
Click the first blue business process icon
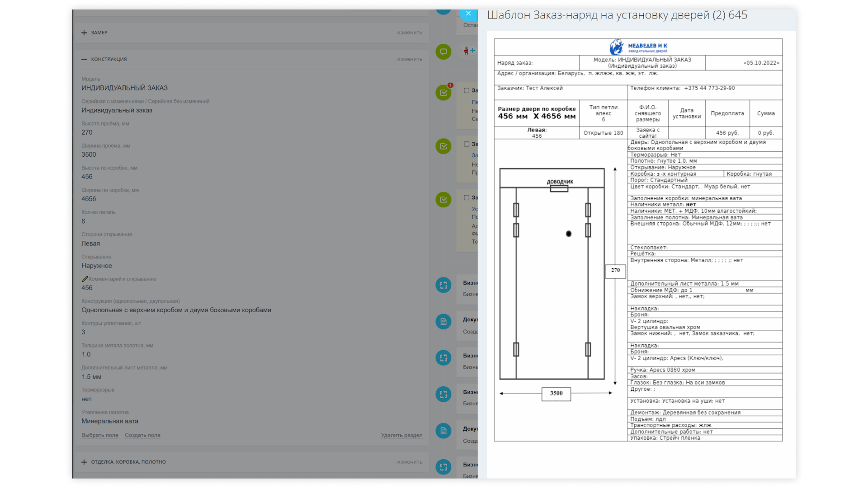[443, 285]
